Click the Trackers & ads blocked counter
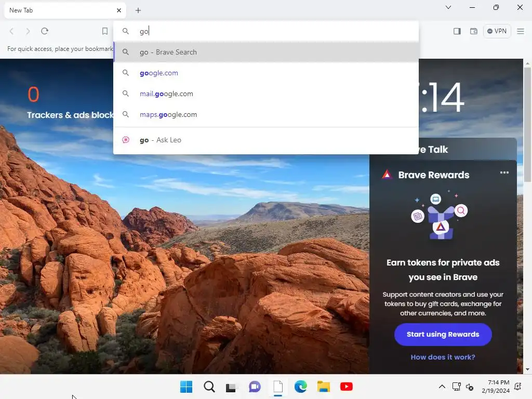The image size is (532, 399). click(70, 103)
